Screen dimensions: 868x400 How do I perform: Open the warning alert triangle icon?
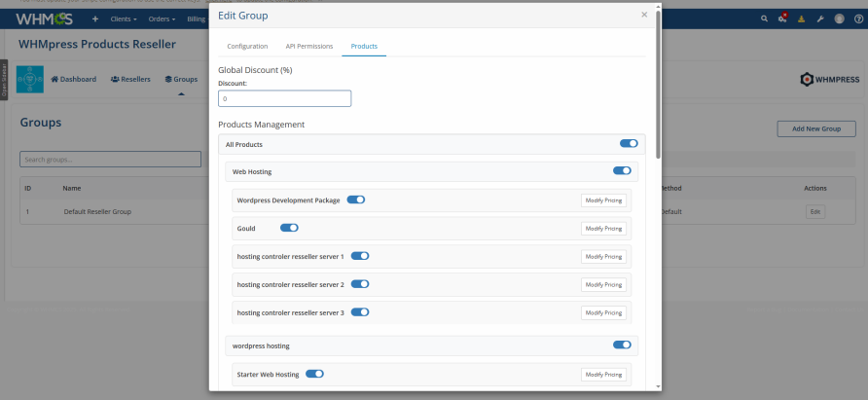(x=801, y=18)
